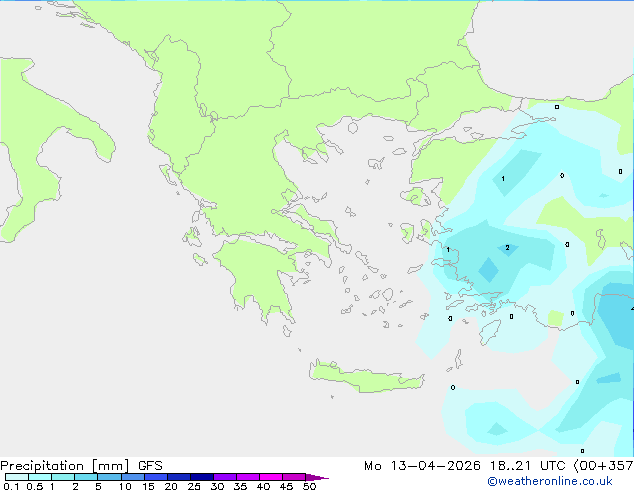This screenshot has height=490, width=634.
Task: Click the purple arrow tip of the legend
Action: pyautogui.click(x=317, y=477)
